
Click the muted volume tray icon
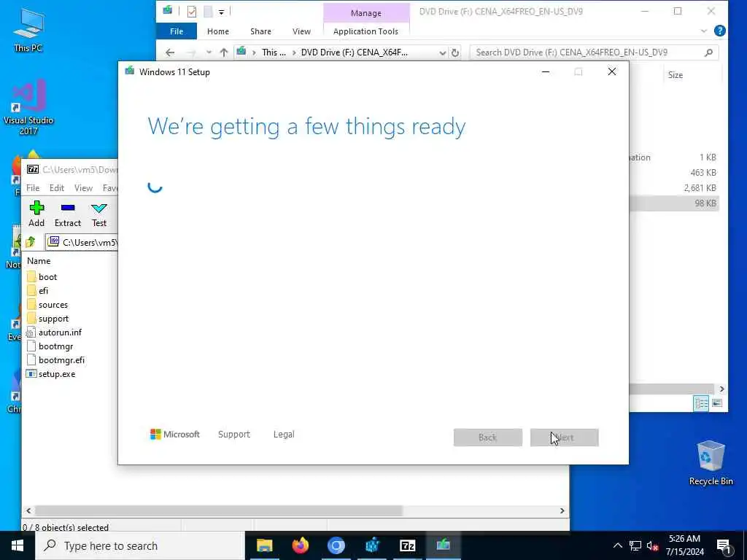pyautogui.click(x=653, y=545)
